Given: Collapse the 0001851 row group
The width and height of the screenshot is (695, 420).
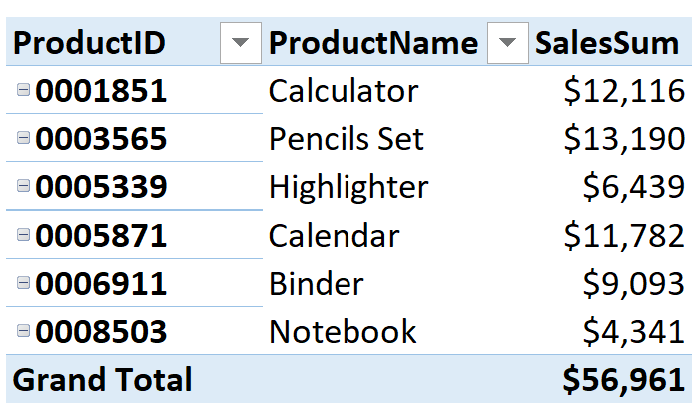Looking at the screenshot, I should (24, 91).
